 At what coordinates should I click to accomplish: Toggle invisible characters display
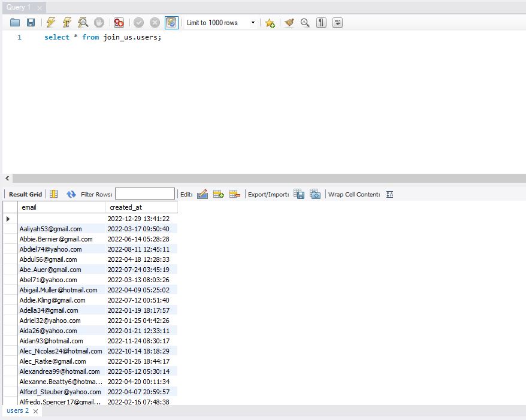(x=322, y=23)
